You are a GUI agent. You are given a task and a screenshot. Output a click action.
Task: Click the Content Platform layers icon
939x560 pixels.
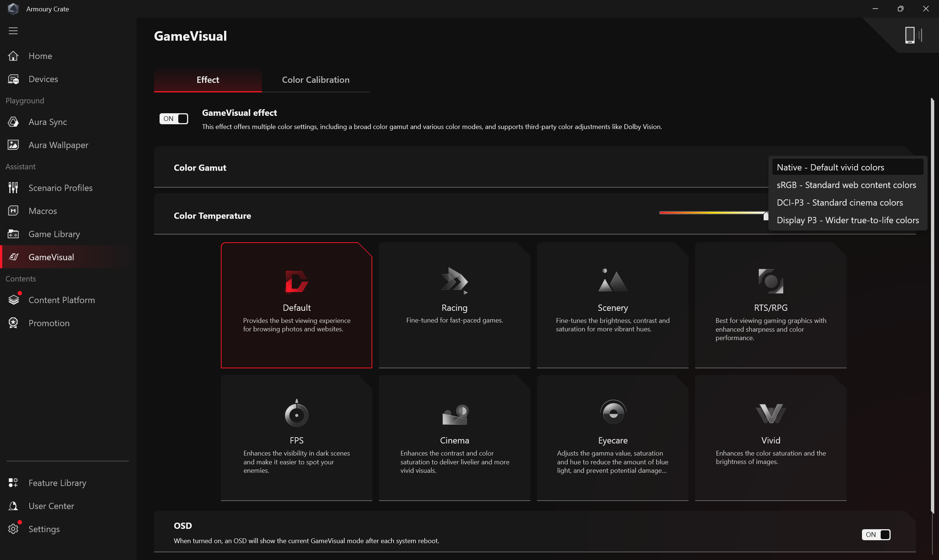13,300
